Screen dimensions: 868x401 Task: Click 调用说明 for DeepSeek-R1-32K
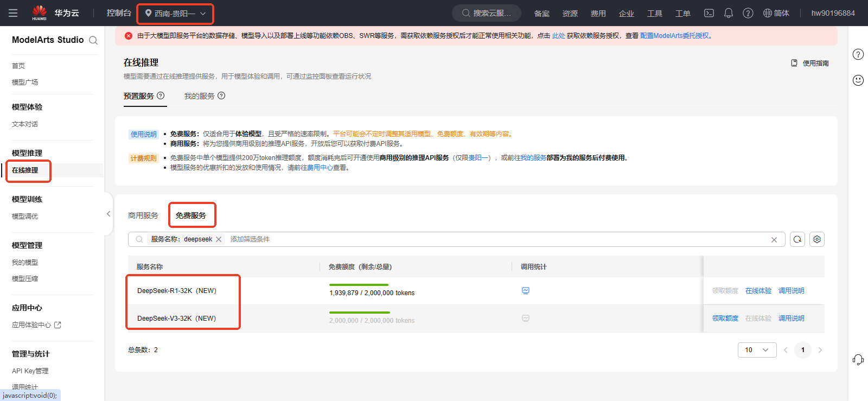click(792, 291)
